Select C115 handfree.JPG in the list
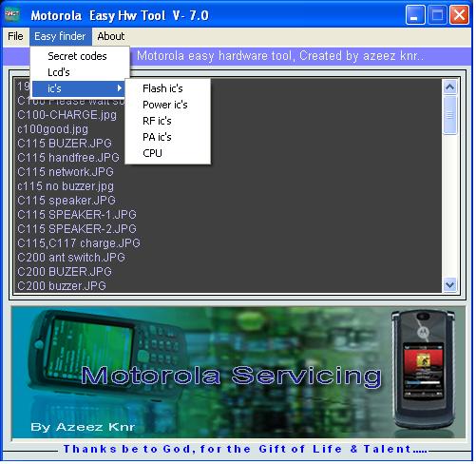476x464 pixels. [68, 158]
